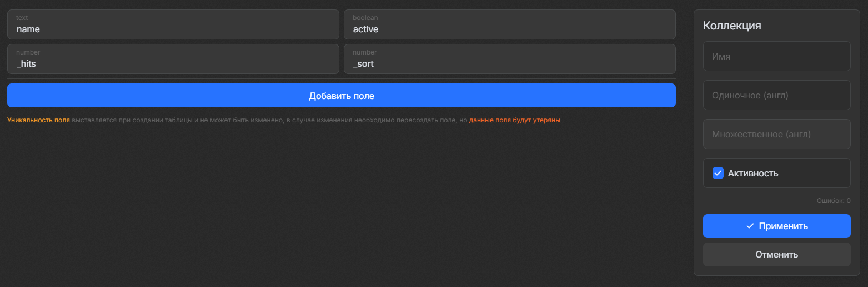Click the warning text данные поля будут утеряны
The image size is (868, 287).
point(514,120)
